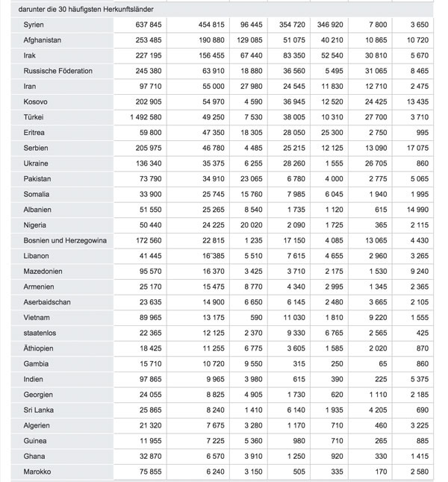This screenshot has width=448, height=482.
Task: Select the Syrien row label
Action: (x=36, y=25)
